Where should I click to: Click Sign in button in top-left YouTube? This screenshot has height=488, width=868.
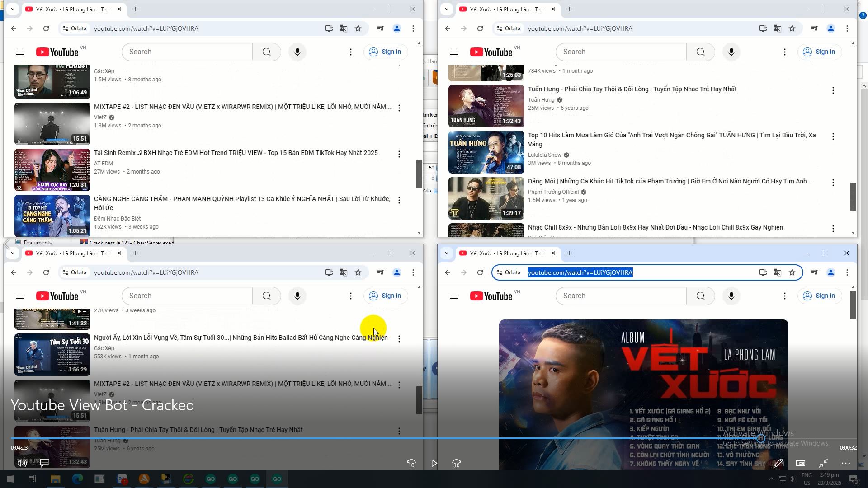(x=385, y=52)
